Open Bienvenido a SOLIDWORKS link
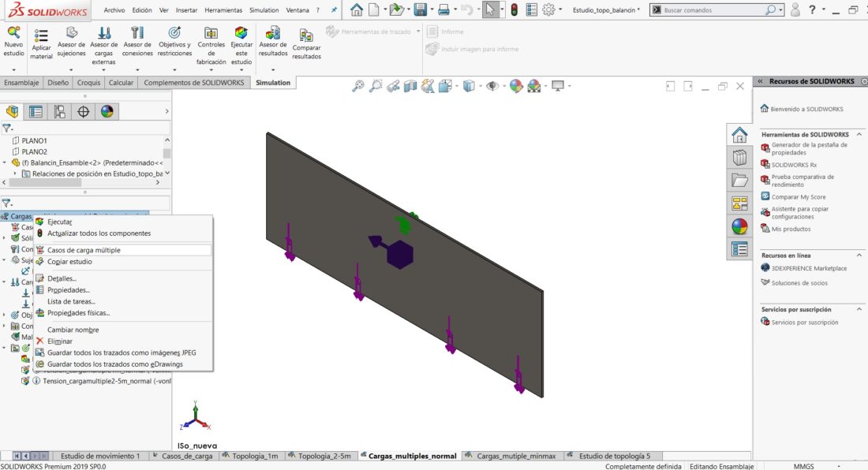The width and height of the screenshot is (868, 470). point(806,109)
